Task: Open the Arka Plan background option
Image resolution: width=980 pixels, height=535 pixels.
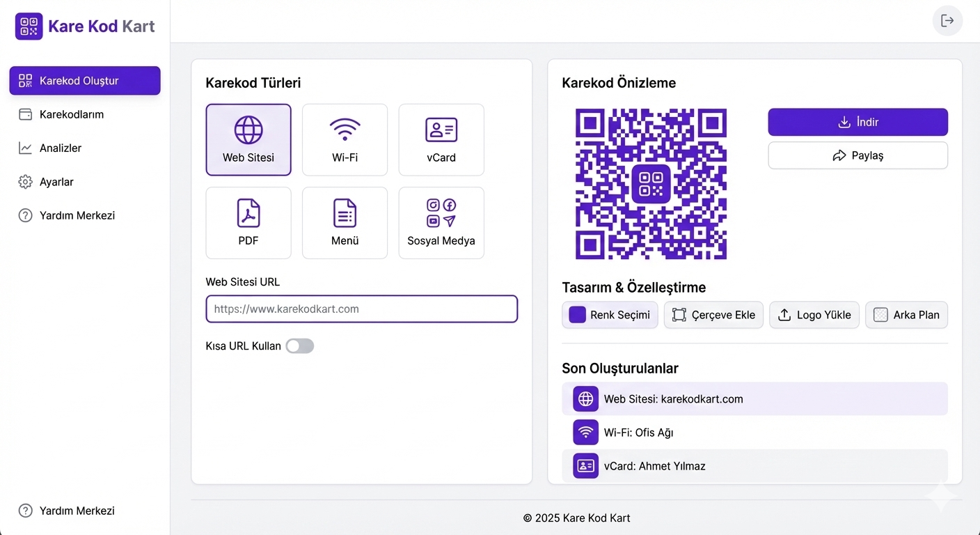Action: [906, 315]
